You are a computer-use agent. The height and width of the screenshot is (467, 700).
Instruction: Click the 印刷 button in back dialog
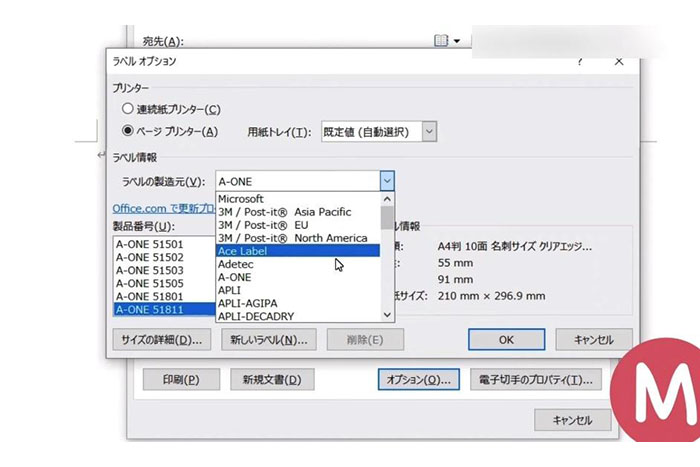pos(181,379)
